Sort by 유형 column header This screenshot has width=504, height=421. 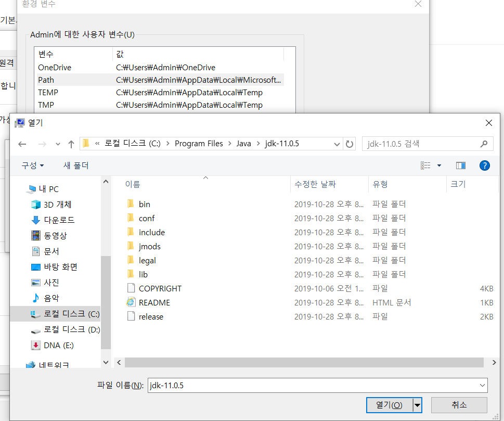click(380, 184)
